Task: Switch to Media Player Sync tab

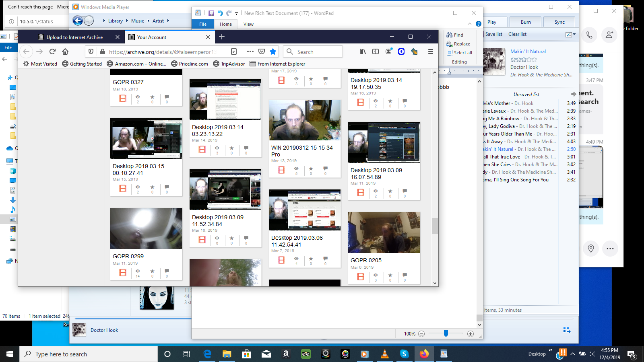Action: [559, 22]
